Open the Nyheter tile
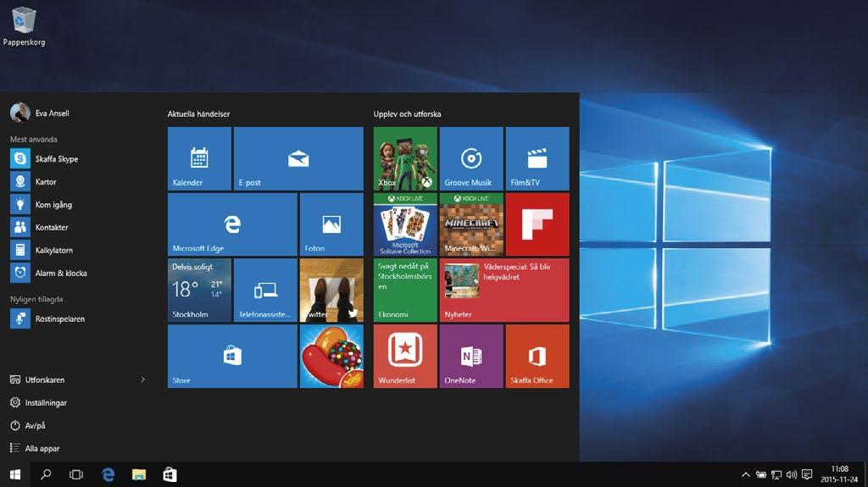 point(504,290)
